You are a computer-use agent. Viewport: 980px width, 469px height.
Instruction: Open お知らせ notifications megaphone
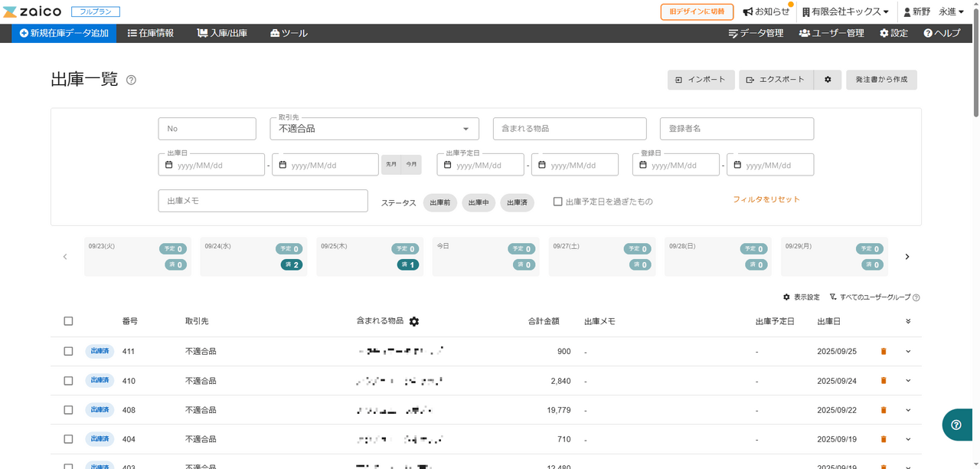tap(766, 11)
